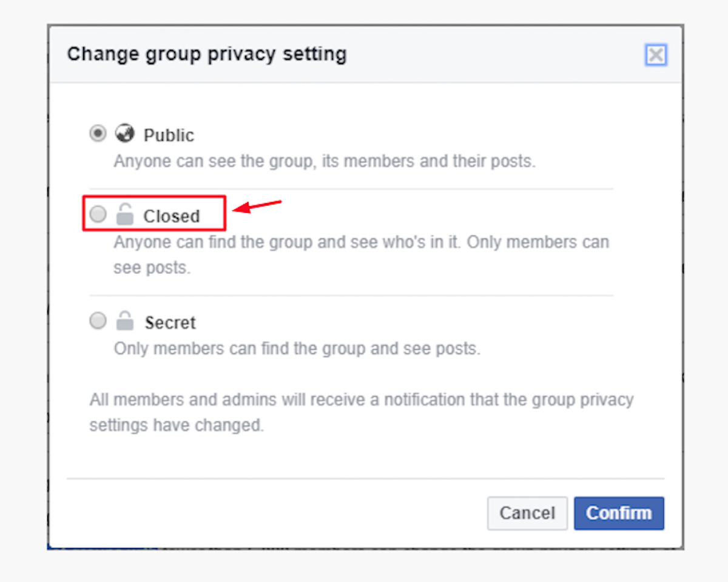Cancel the privacy setting change
Screen dimensions: 728x582
click(x=527, y=513)
